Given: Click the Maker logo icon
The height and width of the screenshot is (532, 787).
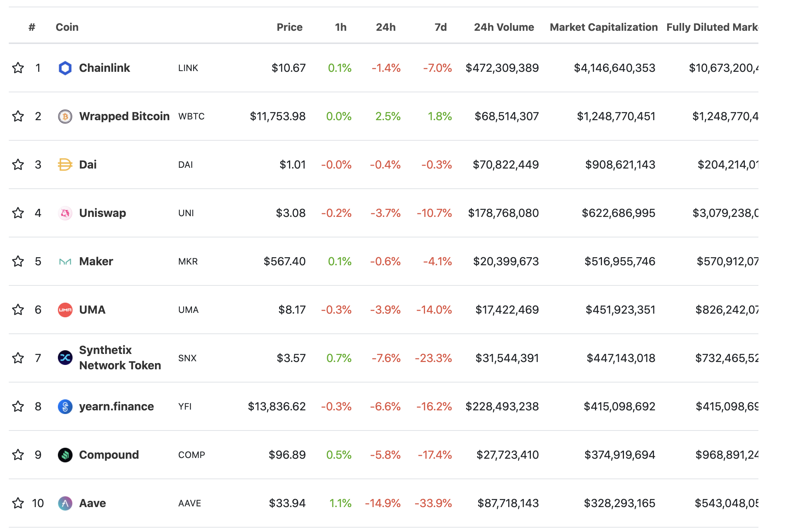Looking at the screenshot, I should (x=65, y=262).
